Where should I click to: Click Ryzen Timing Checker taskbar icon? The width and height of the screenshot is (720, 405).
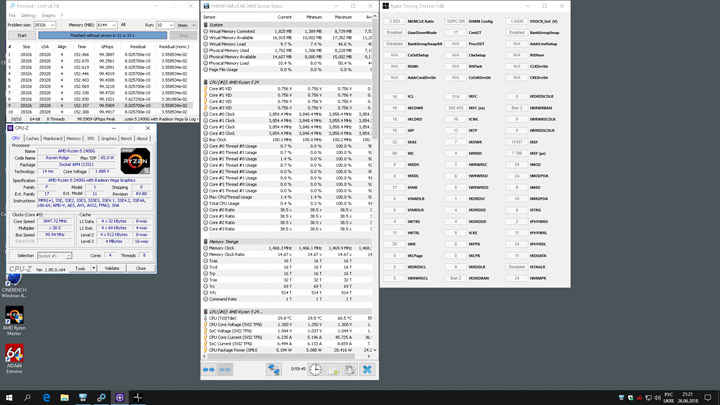click(x=138, y=398)
